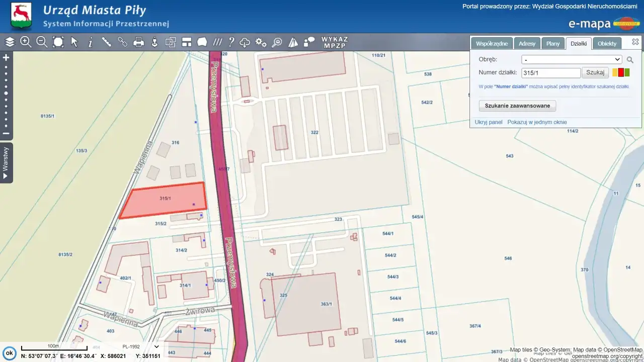
Task: Click the question mark help icon
Action: 231,42
